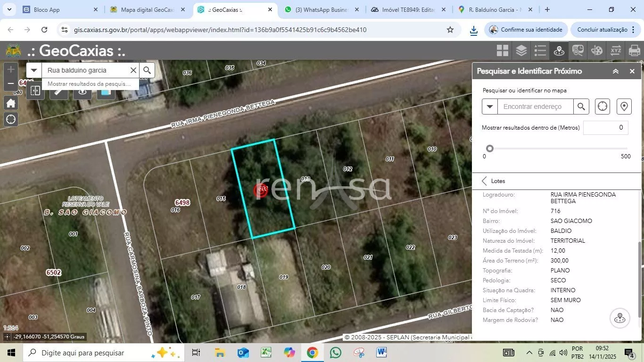
Task: Switch to the Mapa digital GeoCaxias tab
Action: coord(147,9)
